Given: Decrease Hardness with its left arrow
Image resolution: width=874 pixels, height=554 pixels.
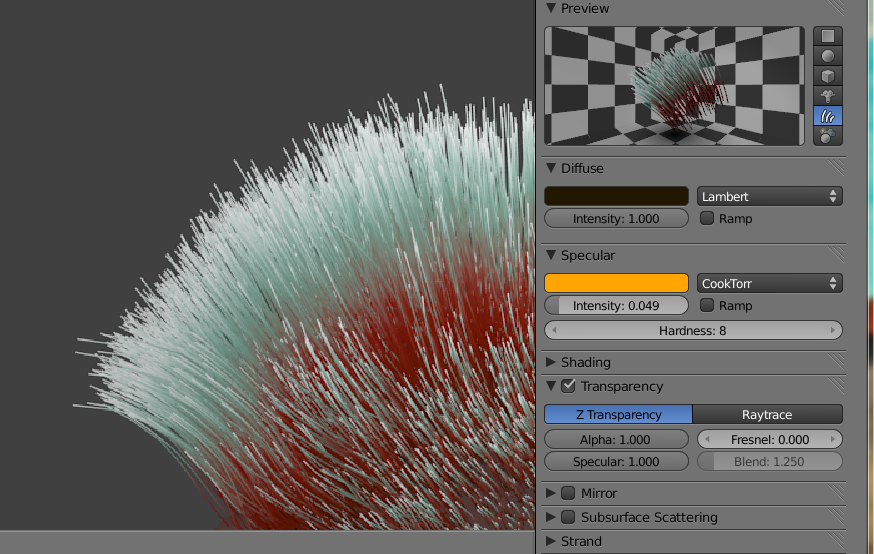Looking at the screenshot, I should tap(554, 331).
